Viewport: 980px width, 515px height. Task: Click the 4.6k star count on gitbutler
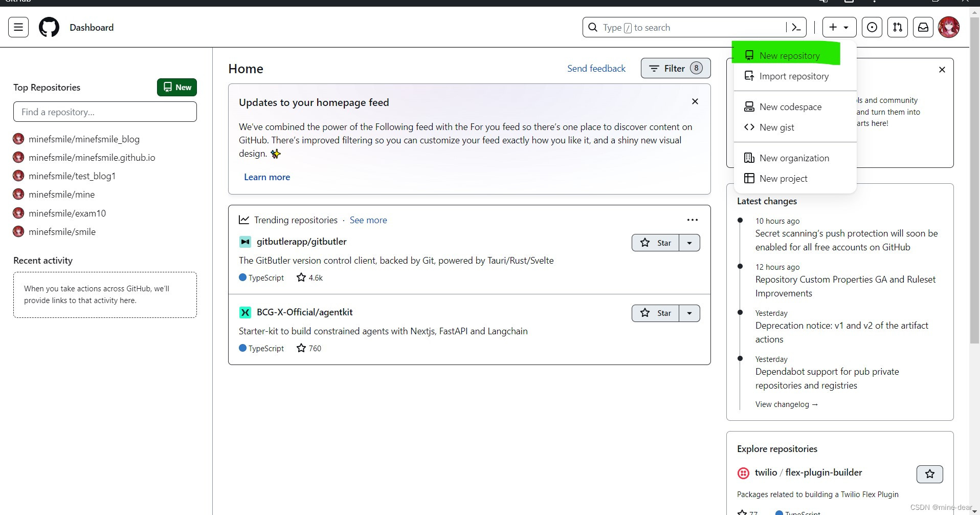point(310,277)
